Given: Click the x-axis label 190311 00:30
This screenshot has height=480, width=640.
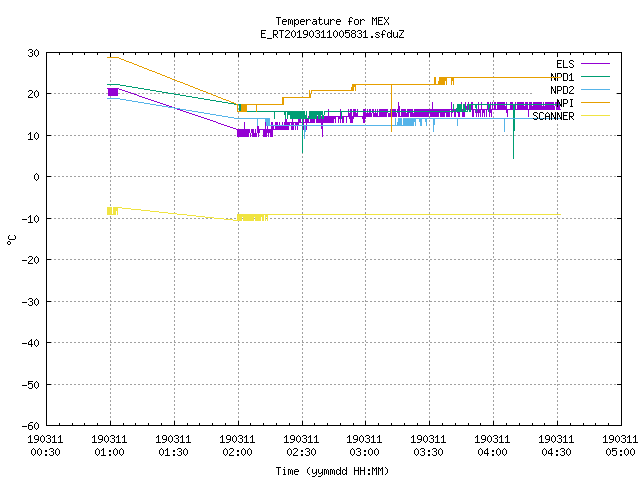Looking at the screenshot, I should [45, 446].
